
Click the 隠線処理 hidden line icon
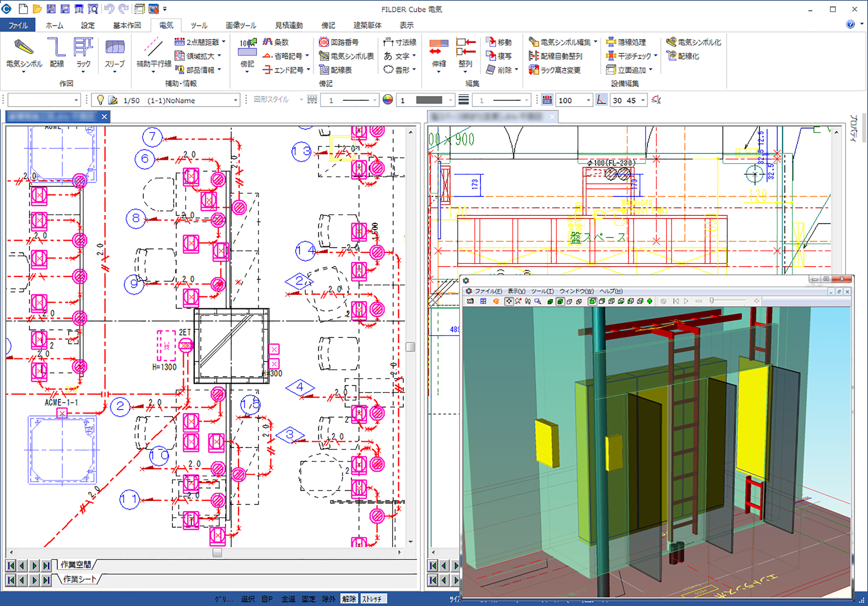coord(611,42)
